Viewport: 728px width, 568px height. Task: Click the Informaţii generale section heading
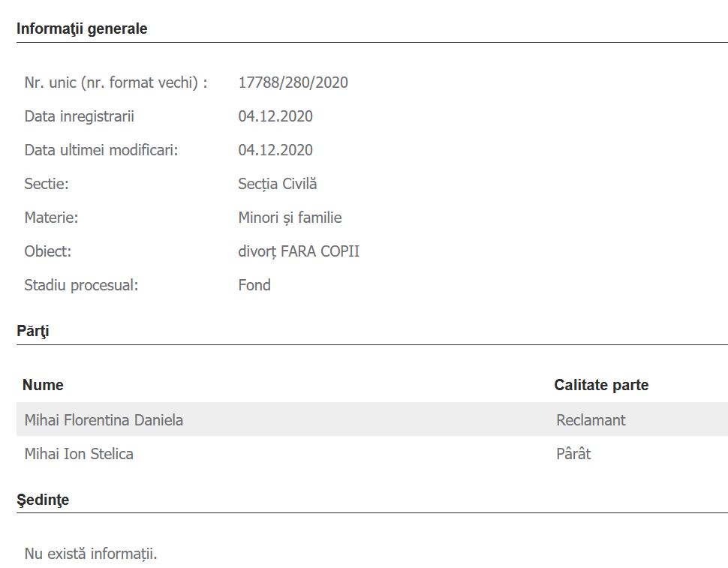(82, 29)
